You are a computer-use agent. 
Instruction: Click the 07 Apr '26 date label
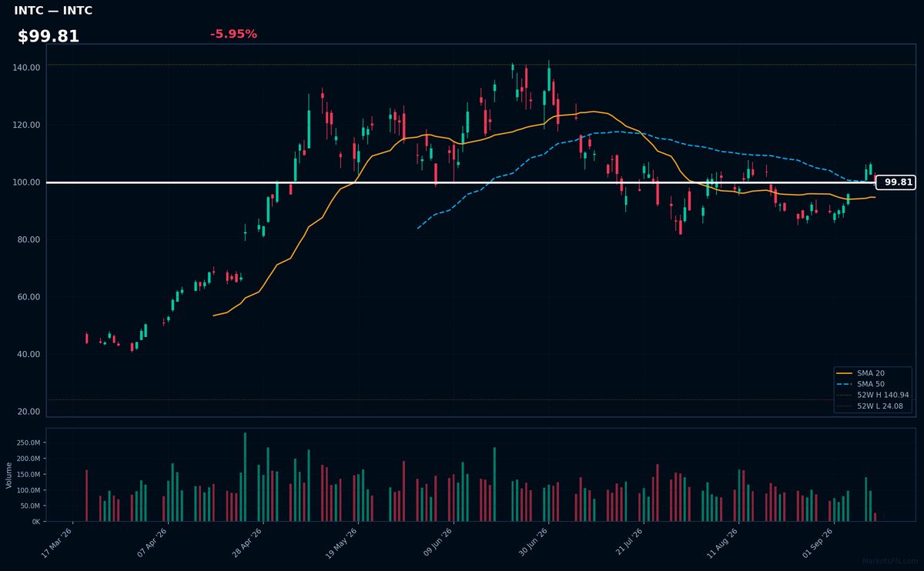(153, 543)
